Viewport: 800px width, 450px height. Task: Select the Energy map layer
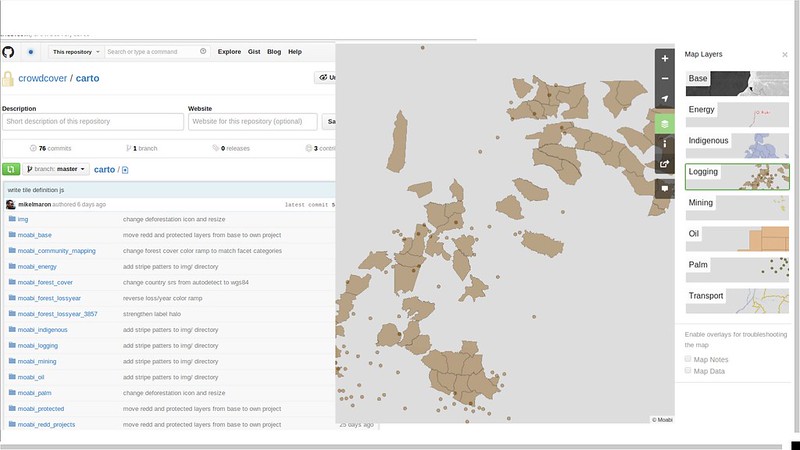pyautogui.click(x=737, y=115)
